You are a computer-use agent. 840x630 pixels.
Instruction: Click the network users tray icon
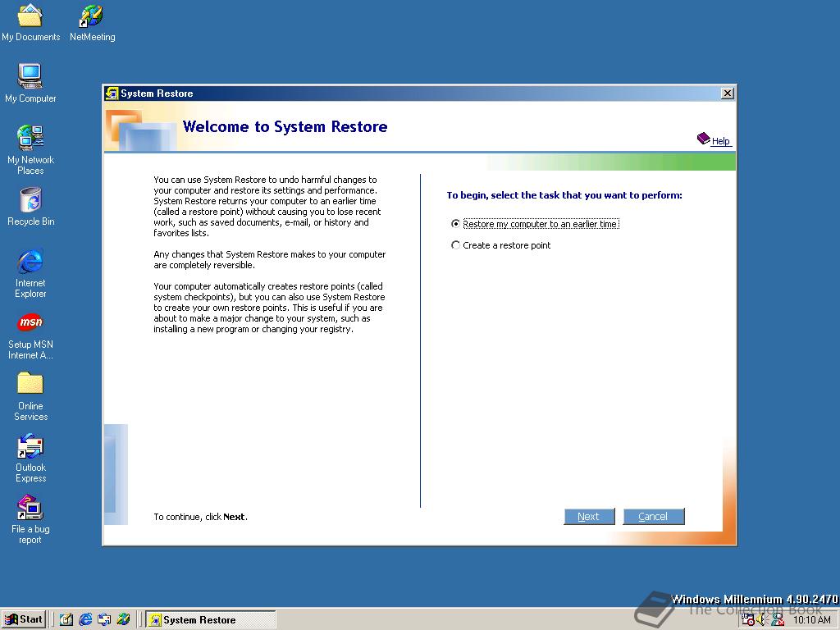(778, 620)
